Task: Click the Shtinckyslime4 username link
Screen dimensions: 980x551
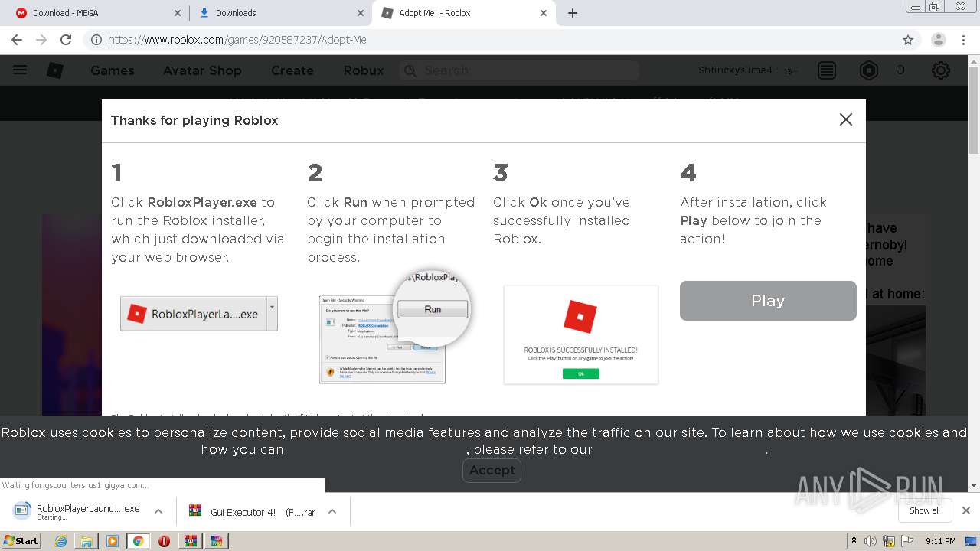Action: click(x=736, y=70)
